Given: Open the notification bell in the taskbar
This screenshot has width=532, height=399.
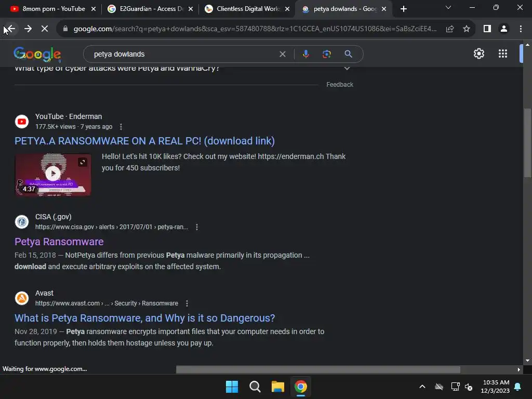Looking at the screenshot, I should coord(518,387).
